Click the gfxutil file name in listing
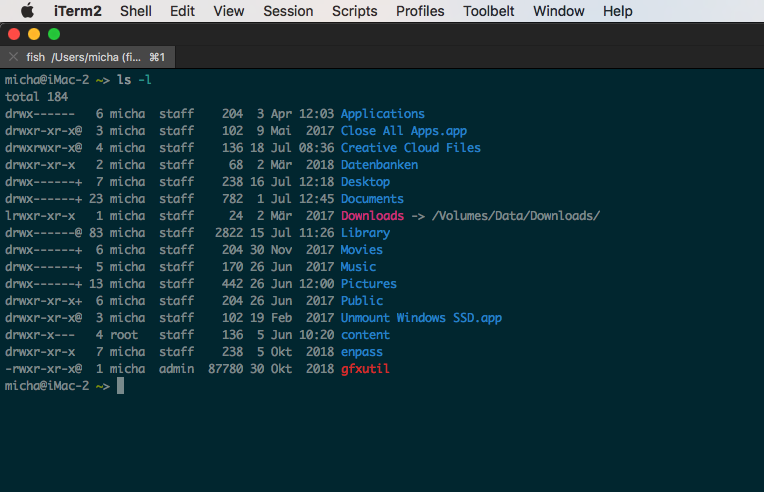764x492 pixels. point(365,369)
